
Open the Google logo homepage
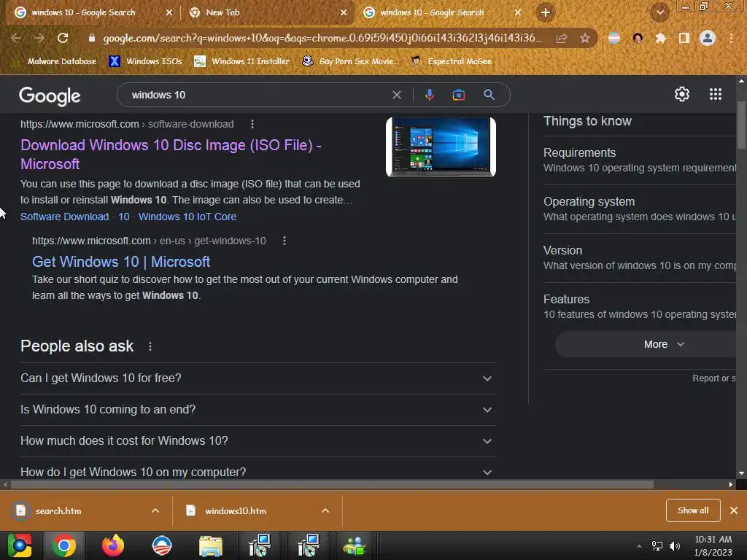click(50, 96)
